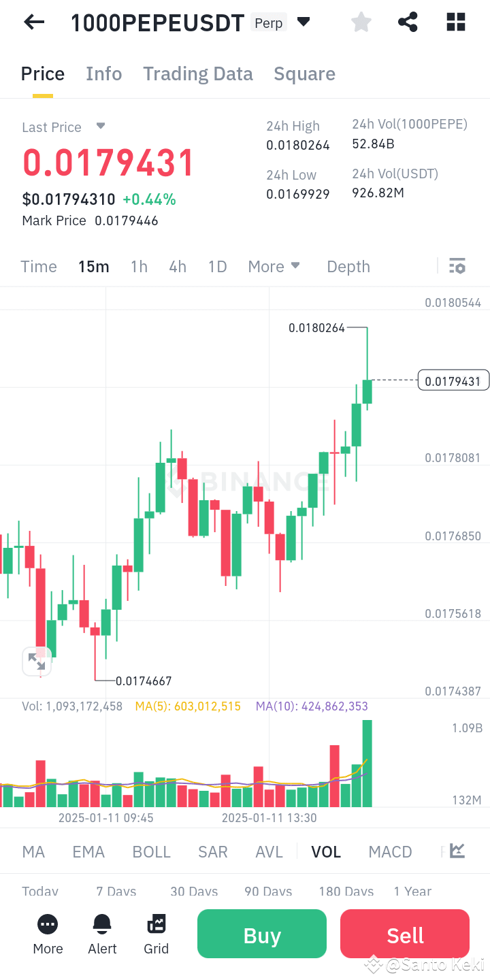This screenshot has width=490, height=980.
Task: Open the Last Price dropdown arrow
Action: [x=99, y=127]
